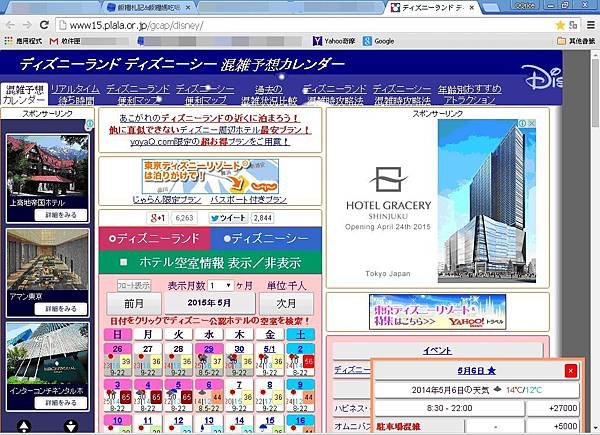Toggle the フロート表示 button
Image resolution: width=600 pixels, height=435 pixels.
tap(134, 286)
